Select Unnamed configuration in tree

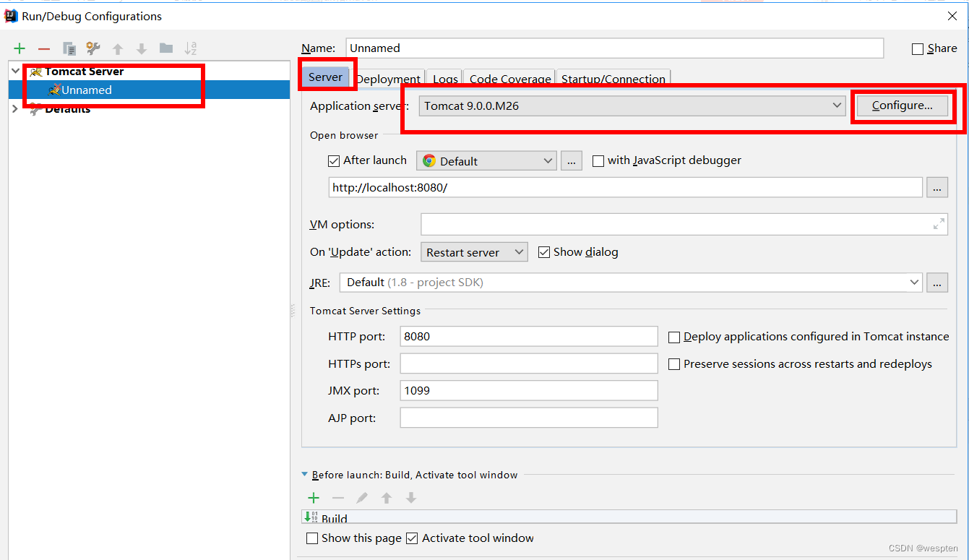click(150, 90)
